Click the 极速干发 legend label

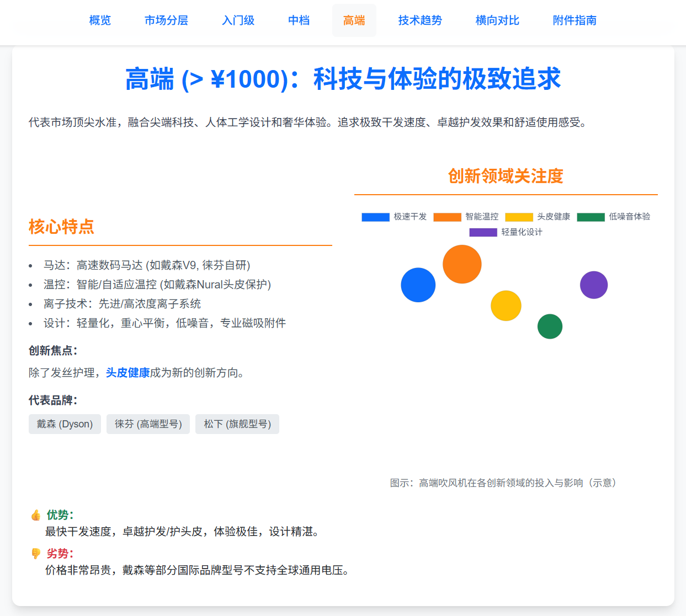point(410,217)
